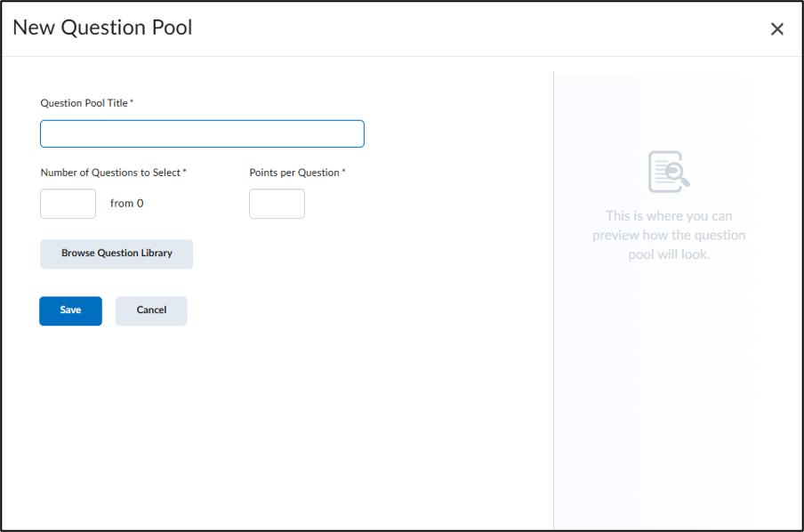Click the asterisk after Number of Questions to Select
Screen dimensions: 804x532
[185, 172]
